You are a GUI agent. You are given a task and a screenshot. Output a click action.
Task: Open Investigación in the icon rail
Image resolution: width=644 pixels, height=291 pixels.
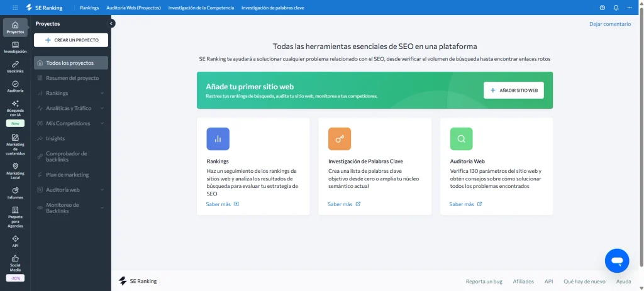click(15, 48)
